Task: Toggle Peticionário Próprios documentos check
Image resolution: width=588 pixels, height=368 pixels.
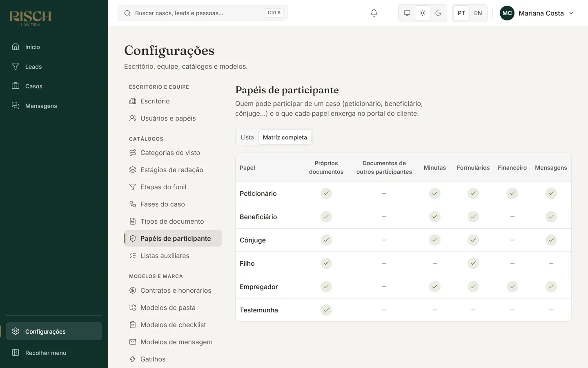Action: tap(326, 193)
